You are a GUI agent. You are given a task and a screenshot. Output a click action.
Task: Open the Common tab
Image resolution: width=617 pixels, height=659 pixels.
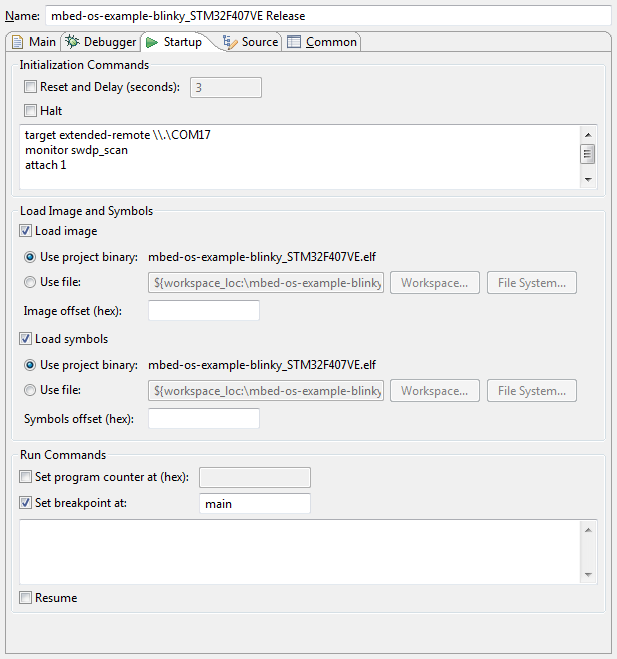click(322, 42)
